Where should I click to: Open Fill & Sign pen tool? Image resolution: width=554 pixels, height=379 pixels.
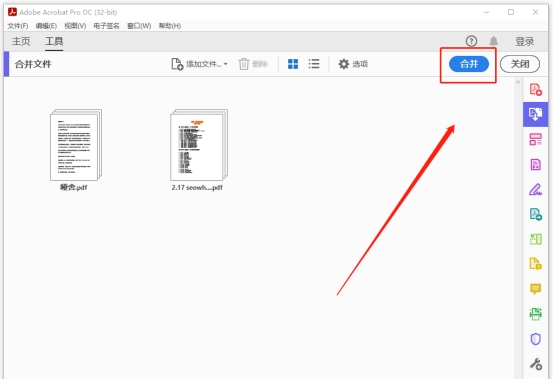click(x=536, y=190)
